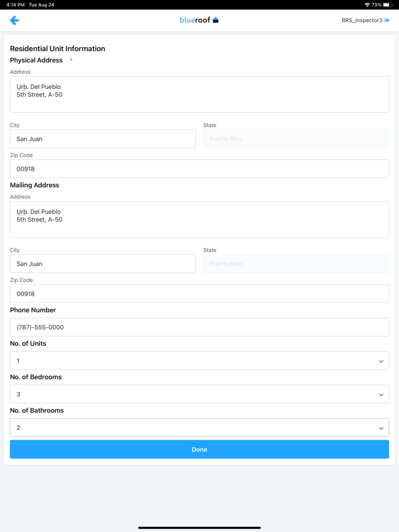Tap the Wi-Fi status icon
This screenshot has width=399, height=532.
pyautogui.click(x=367, y=5)
